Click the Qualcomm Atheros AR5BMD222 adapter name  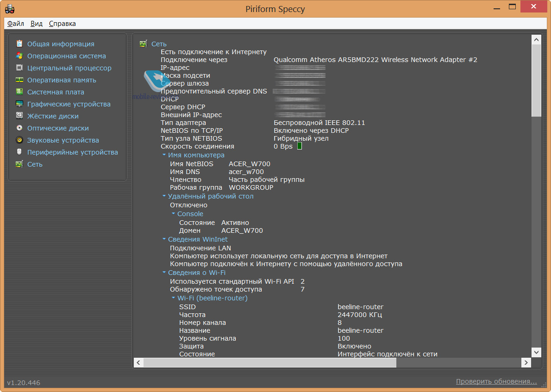click(376, 60)
